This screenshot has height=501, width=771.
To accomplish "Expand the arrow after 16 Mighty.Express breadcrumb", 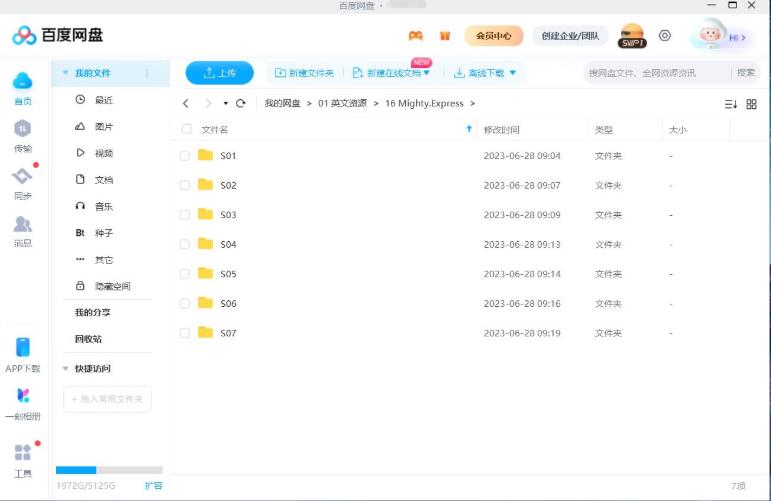I will [x=473, y=103].
